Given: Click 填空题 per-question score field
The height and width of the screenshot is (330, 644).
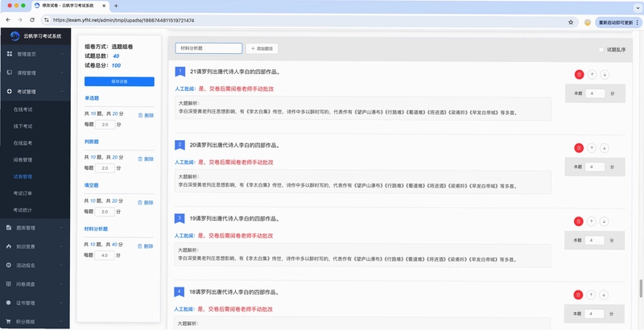Looking at the screenshot, I should [x=105, y=212].
